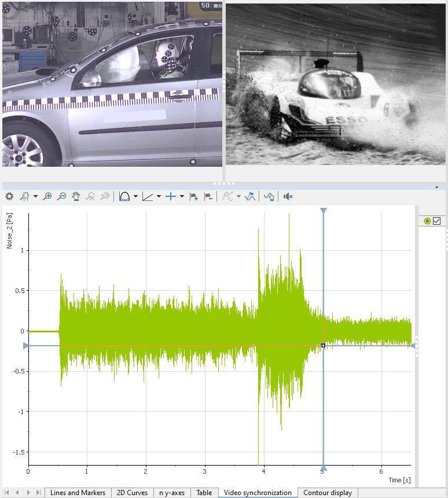Select the hand pan tool
Screen dimensions: 448x498
tap(76, 197)
